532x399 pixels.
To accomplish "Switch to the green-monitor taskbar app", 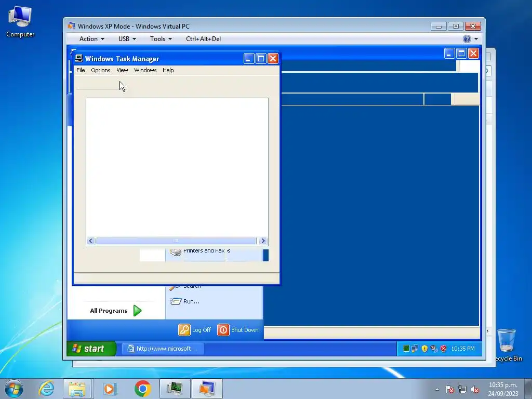I will (x=175, y=389).
